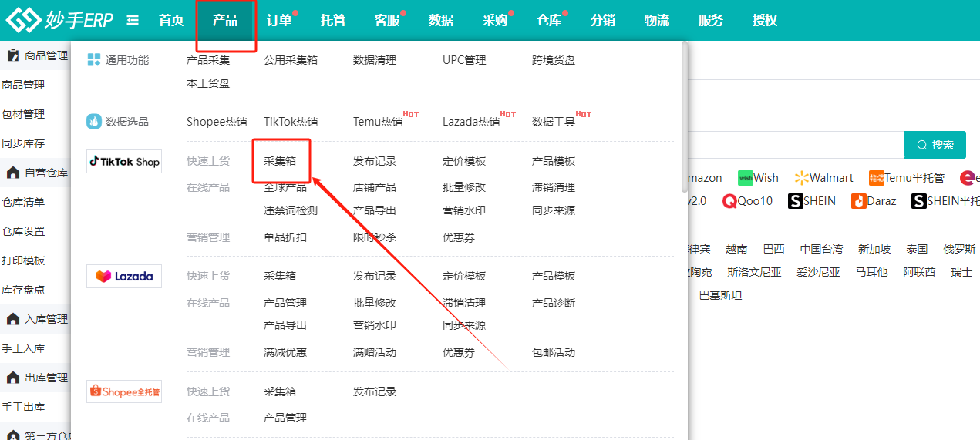Image resolution: width=980 pixels, height=440 pixels.
Task: Open 数据清理 link
Action: pyautogui.click(x=375, y=60)
